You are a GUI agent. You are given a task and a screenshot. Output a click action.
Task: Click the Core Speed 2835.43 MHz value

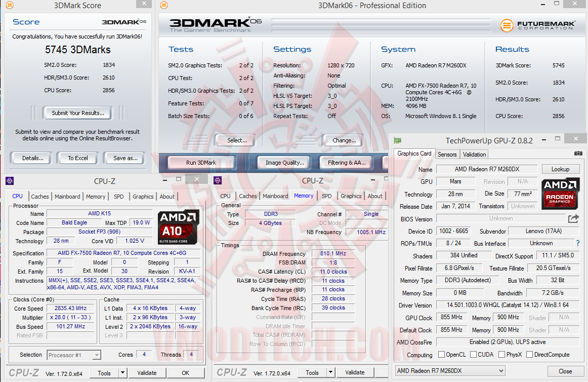click(70, 308)
